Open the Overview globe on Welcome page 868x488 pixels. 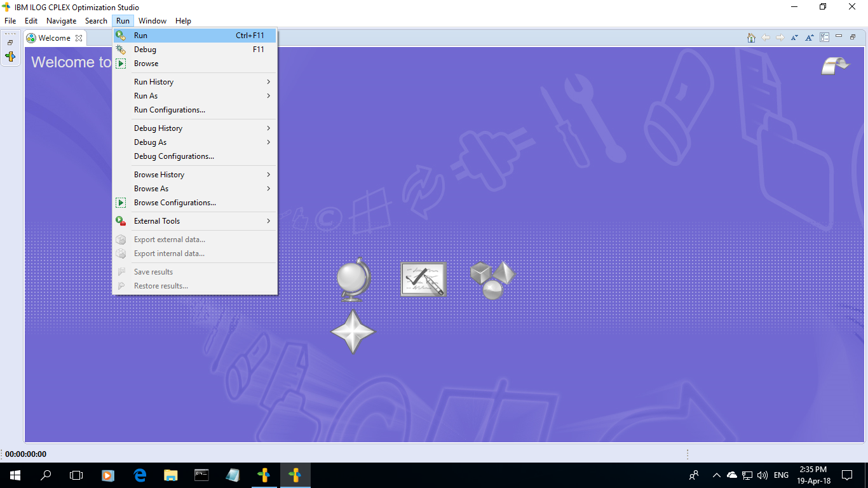[x=354, y=280]
